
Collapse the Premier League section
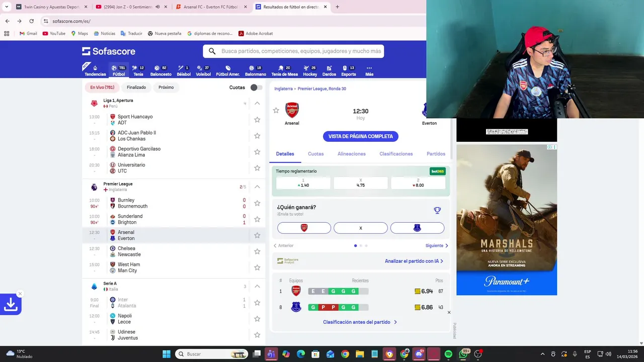(257, 187)
